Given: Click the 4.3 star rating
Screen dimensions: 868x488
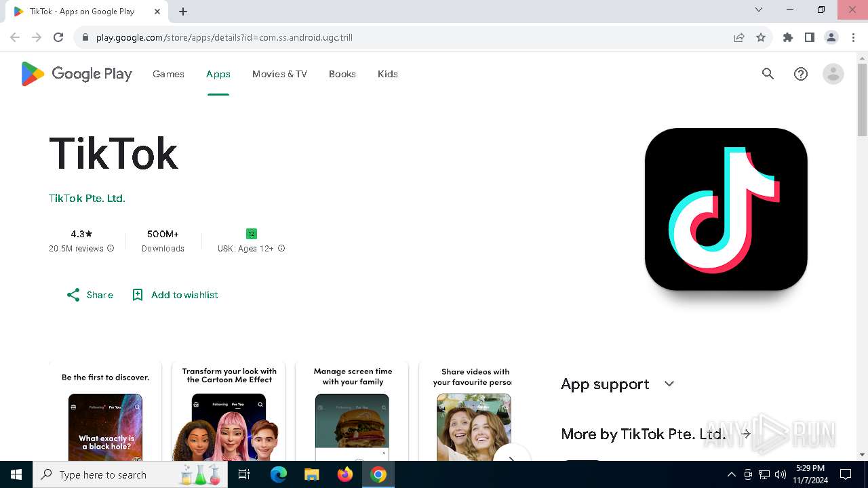Looking at the screenshot, I should pos(81,234).
